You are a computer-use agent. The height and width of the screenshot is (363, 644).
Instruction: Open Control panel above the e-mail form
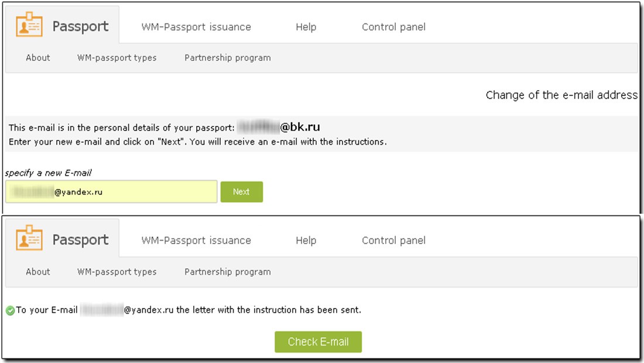pos(393,27)
